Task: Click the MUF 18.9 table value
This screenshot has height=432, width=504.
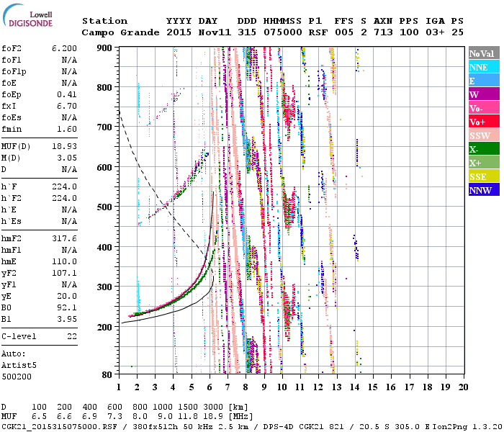Action: tap(213, 416)
